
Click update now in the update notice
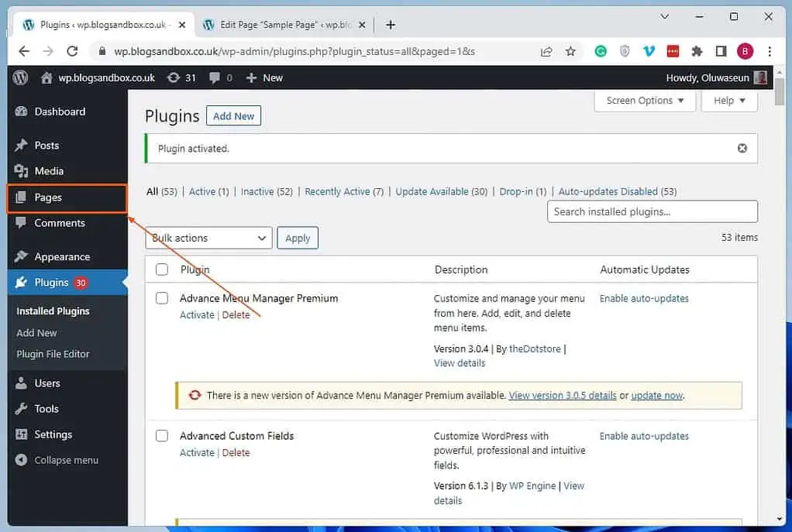[656, 395]
